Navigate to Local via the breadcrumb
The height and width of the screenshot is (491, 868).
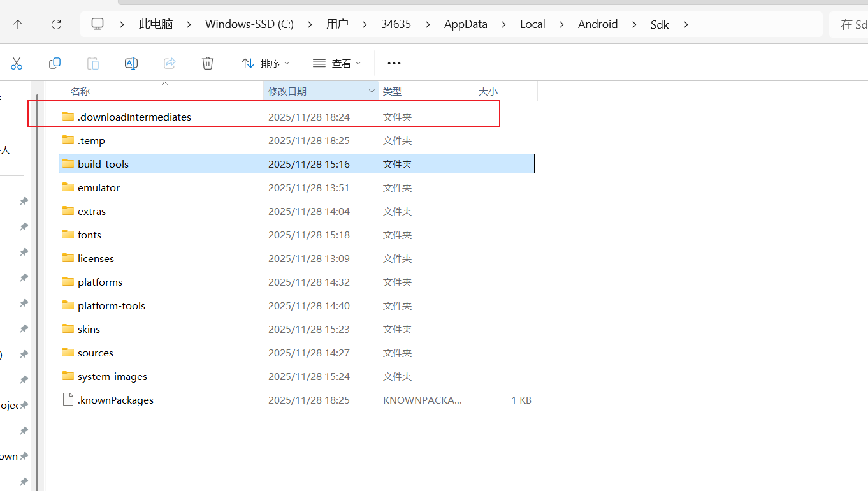pyautogui.click(x=532, y=24)
